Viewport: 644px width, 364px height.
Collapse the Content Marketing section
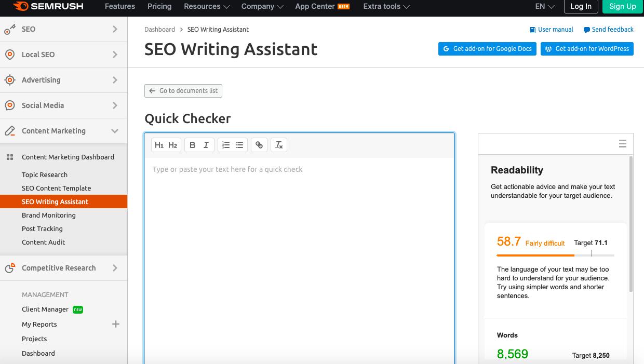pos(115,131)
